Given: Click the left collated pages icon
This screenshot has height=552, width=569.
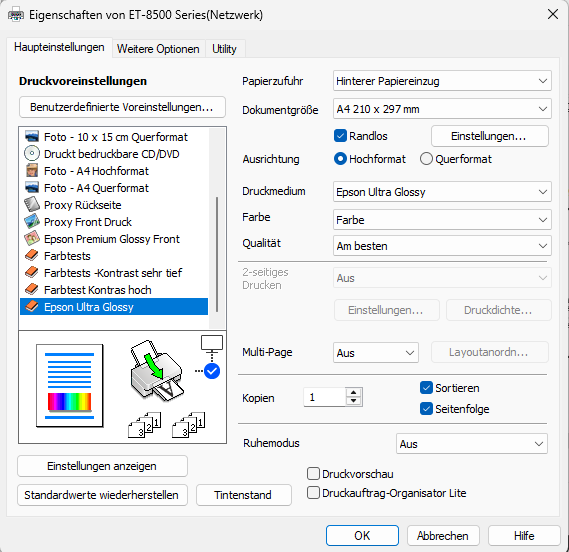Looking at the screenshot, I should coord(145,424).
